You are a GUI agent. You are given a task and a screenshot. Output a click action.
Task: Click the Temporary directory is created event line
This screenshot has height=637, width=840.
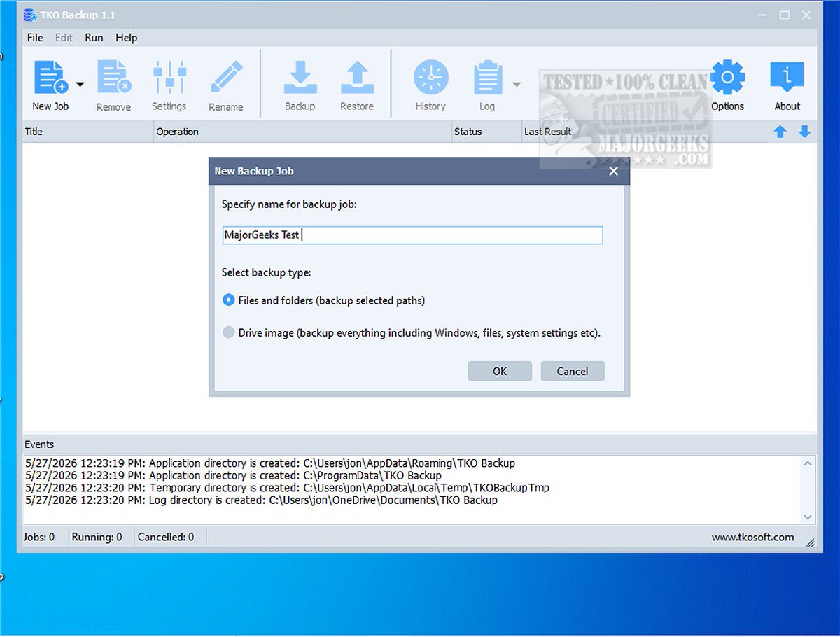click(x=287, y=488)
